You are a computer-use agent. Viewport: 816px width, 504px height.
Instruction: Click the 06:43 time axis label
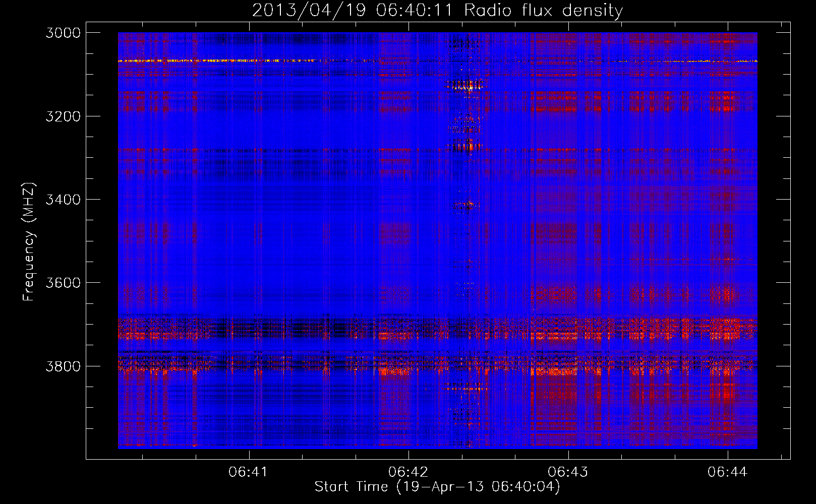568,472
